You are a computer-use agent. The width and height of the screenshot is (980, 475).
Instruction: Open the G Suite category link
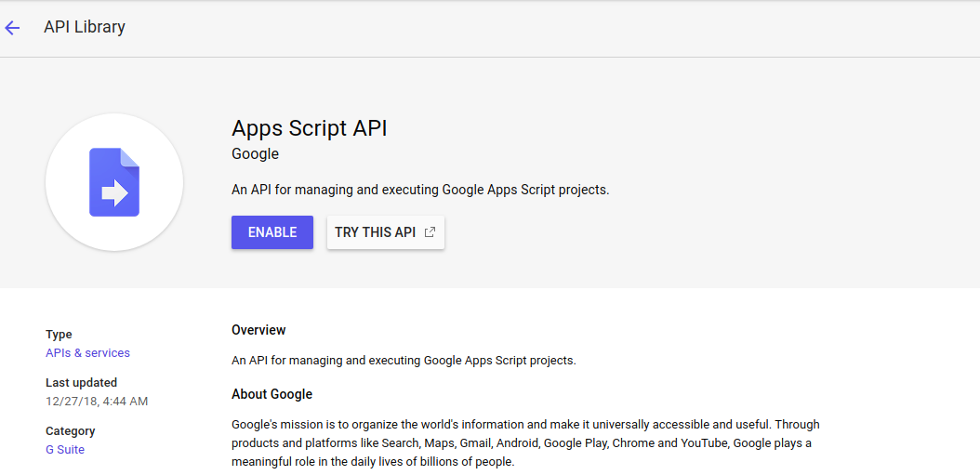[65, 449]
